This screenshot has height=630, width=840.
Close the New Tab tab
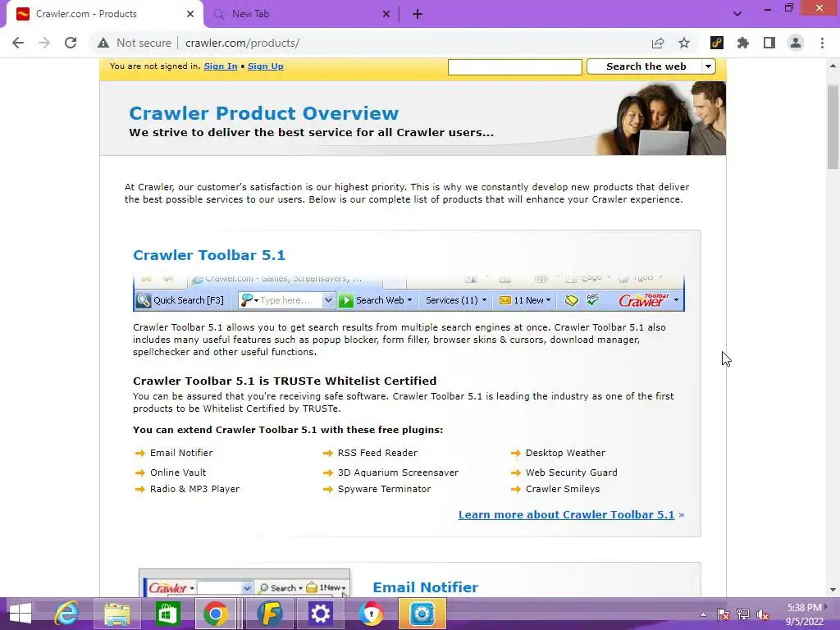(x=386, y=15)
